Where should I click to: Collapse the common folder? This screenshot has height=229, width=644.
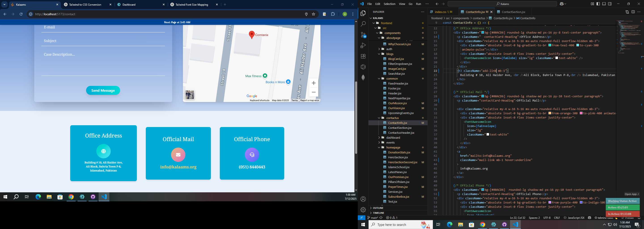pos(379,78)
